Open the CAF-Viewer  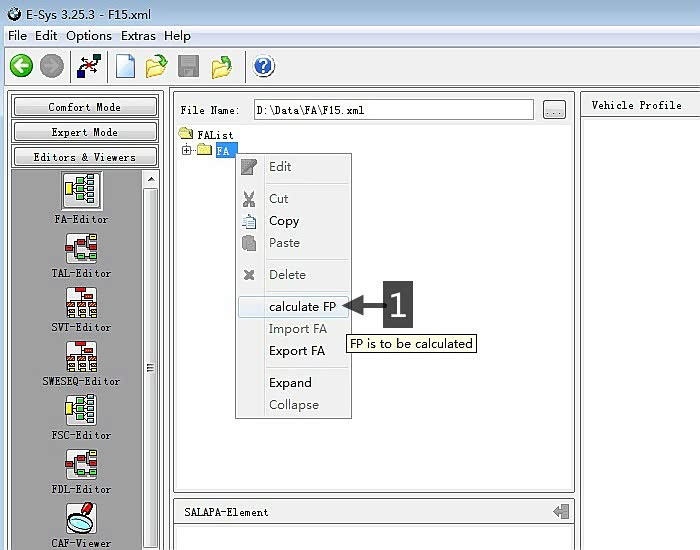pos(80,518)
